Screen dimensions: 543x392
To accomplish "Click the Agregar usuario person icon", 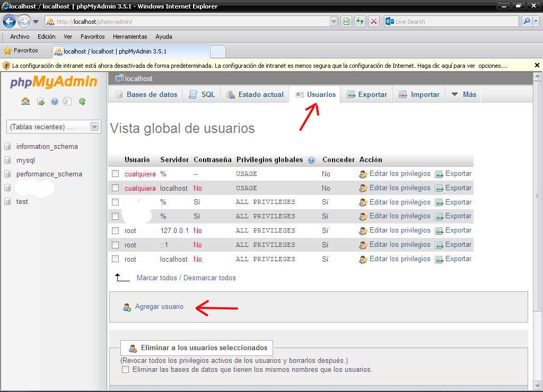I will click(127, 307).
